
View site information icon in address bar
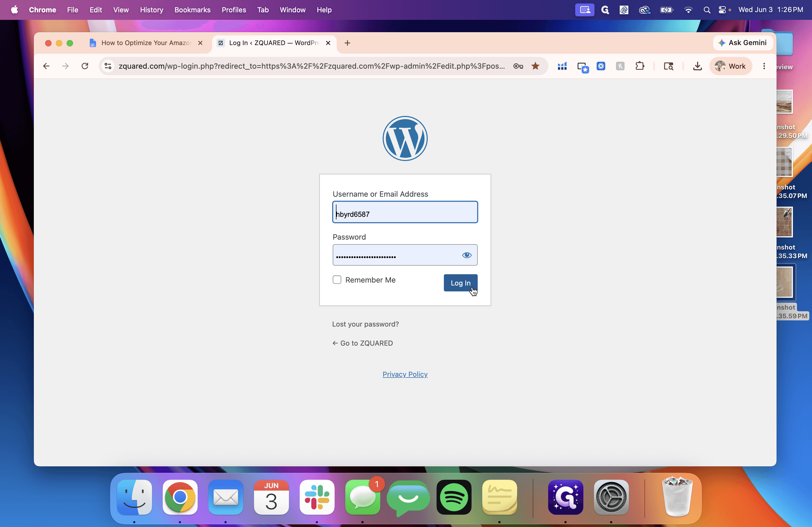pos(108,66)
